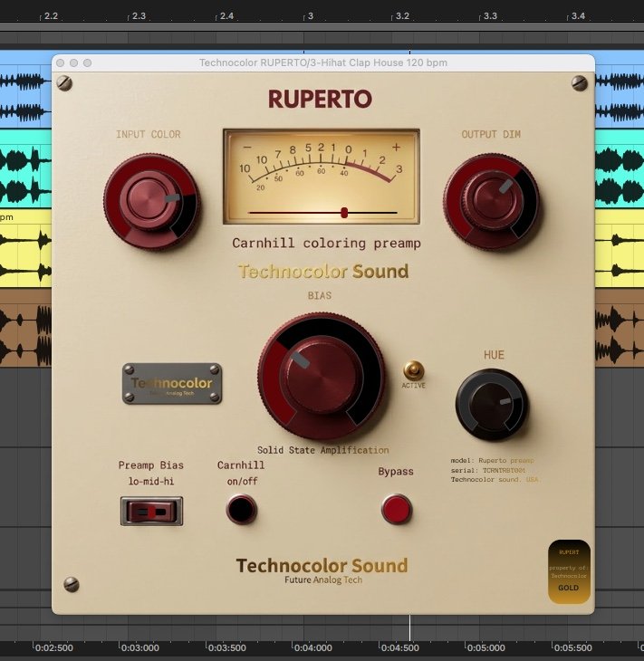Click the RUPERT gold license badge
The height and width of the screenshot is (661, 644).
point(569,571)
